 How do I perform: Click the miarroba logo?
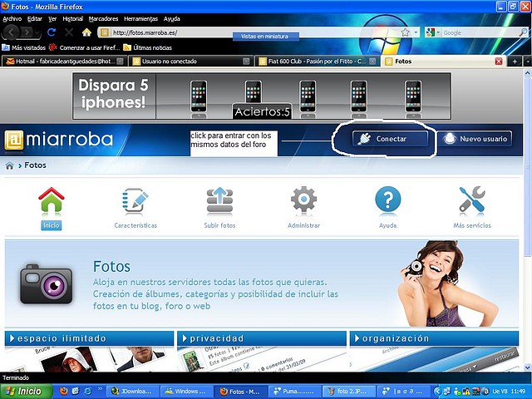[58, 140]
